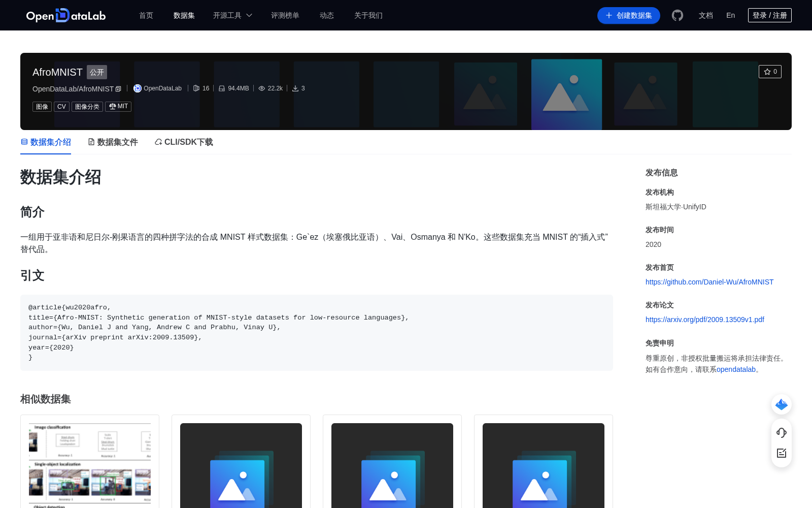This screenshot has width=812, height=508.
Task: Open 动态 navigation item
Action: tap(327, 15)
